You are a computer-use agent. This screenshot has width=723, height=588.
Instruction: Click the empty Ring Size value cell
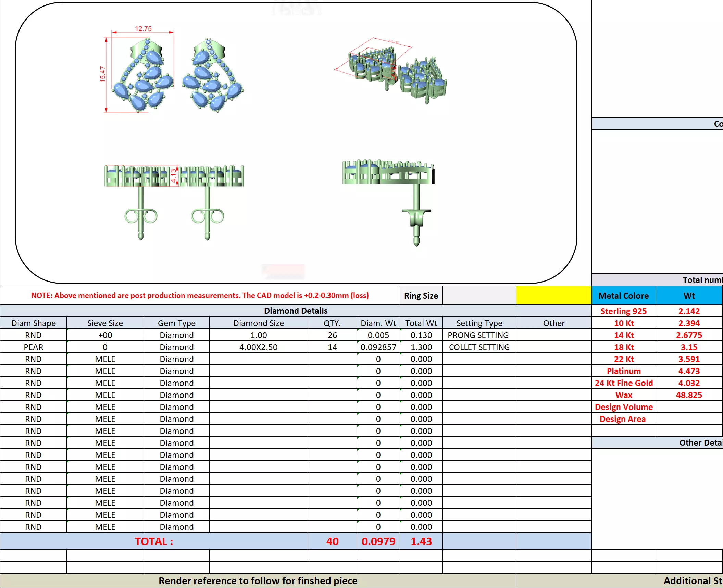[x=479, y=295]
